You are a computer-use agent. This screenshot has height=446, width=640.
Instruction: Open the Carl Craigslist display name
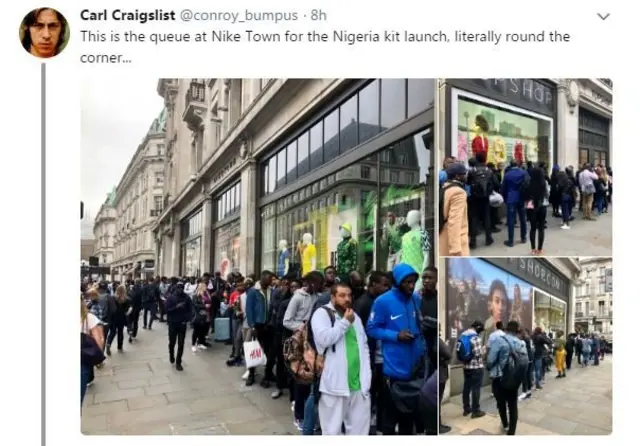tap(127, 16)
